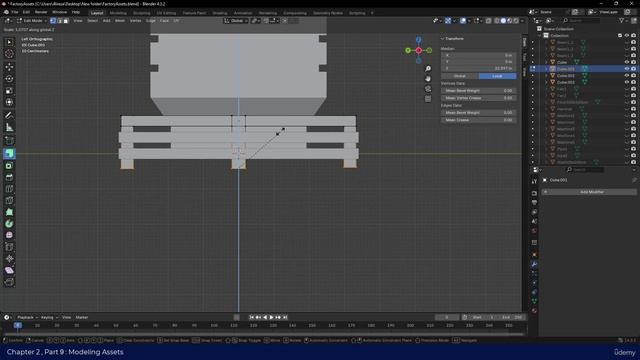Viewport: 640px width, 360px height.
Task: Select the Cursor tool
Action: (x=9, y=54)
